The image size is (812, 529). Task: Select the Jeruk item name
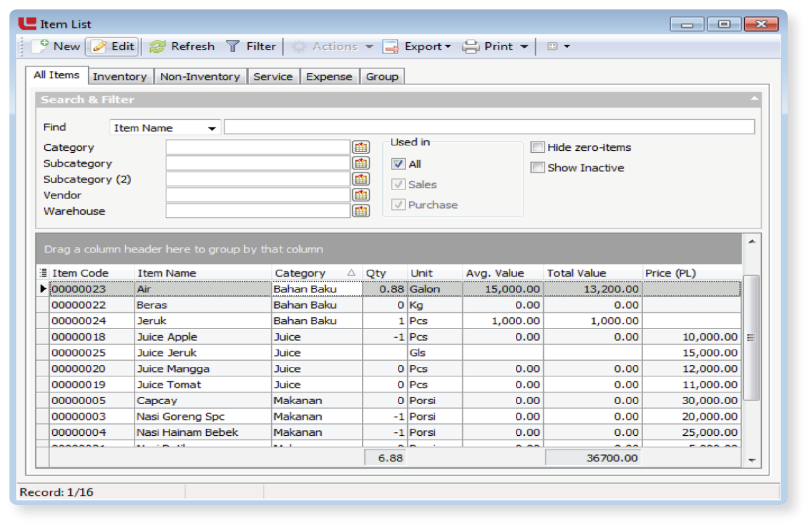[x=151, y=321]
